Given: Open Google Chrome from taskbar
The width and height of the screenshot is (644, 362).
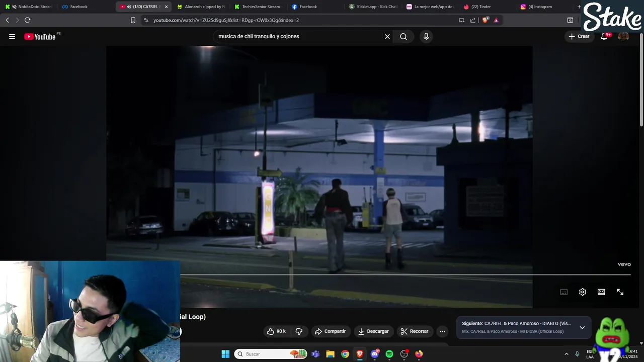Looking at the screenshot, I should tap(345, 354).
